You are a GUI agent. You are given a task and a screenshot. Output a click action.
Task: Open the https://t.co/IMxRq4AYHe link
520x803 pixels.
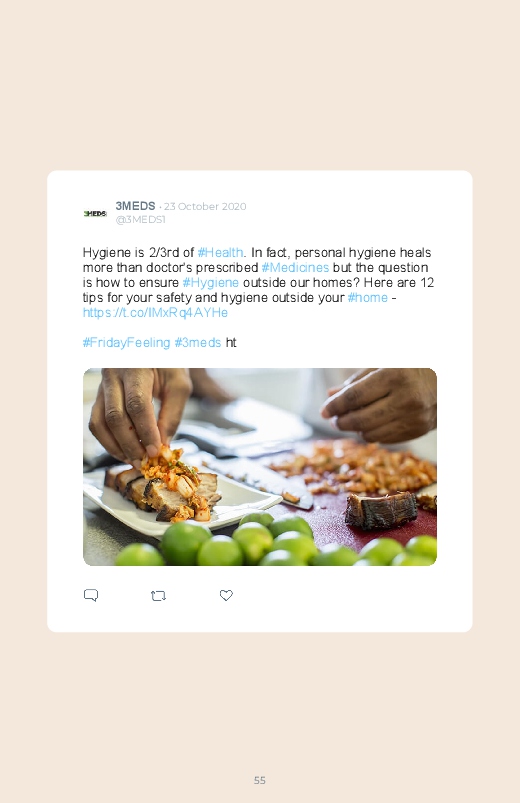tap(155, 312)
